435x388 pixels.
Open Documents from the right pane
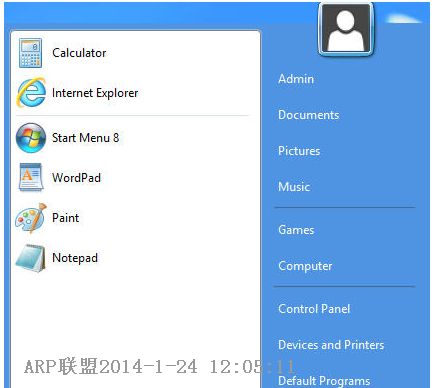point(309,115)
